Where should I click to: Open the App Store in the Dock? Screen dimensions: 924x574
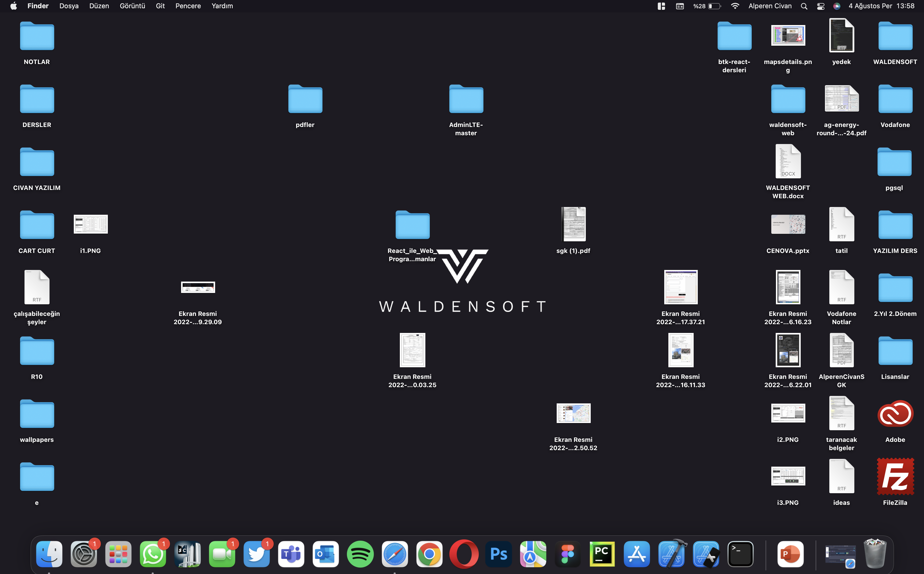(x=636, y=554)
